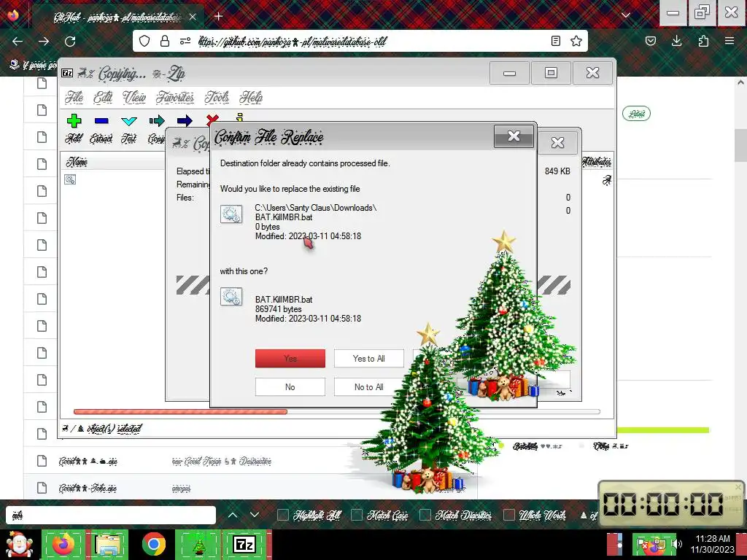
Task: Click the Test checkmark icon in 7-Zip
Action: [129, 122]
